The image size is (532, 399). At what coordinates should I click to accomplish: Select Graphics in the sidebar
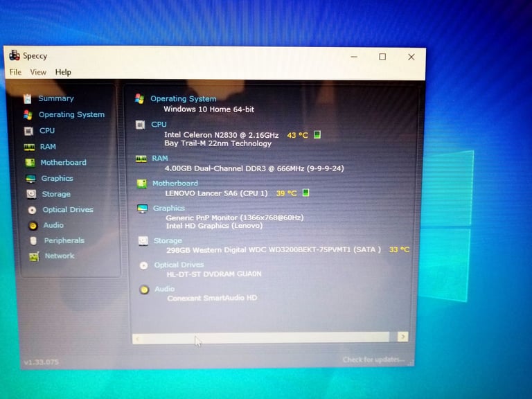[57, 178]
